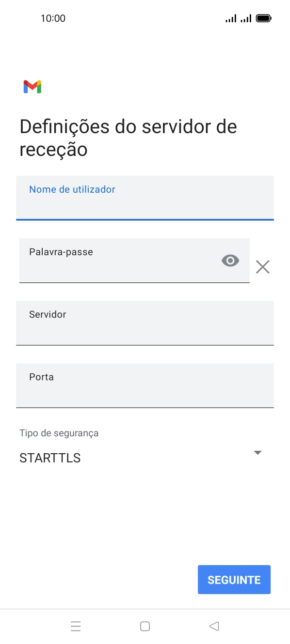Select the Definições do servidor heading
Image resolution: width=290 pixels, height=644 pixels.
128,138
